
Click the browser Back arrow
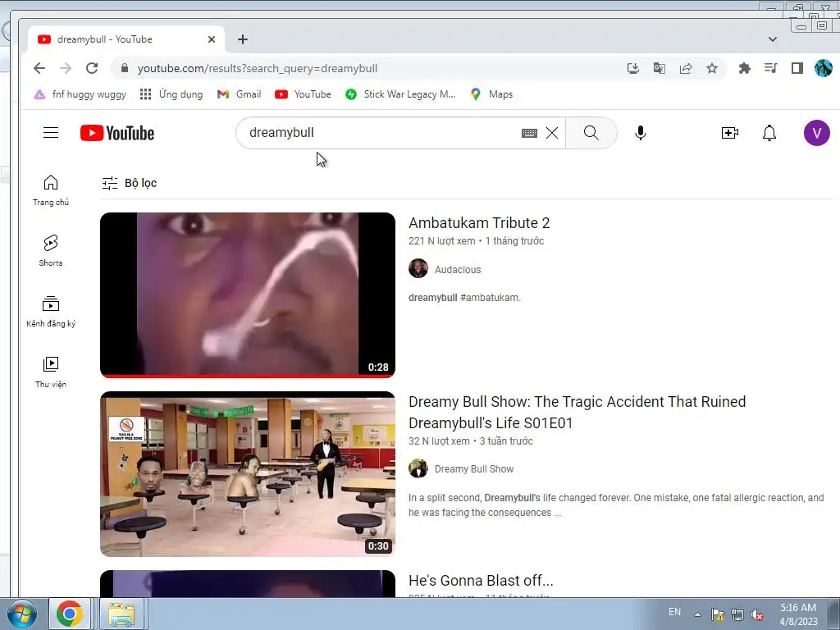pyautogui.click(x=39, y=68)
